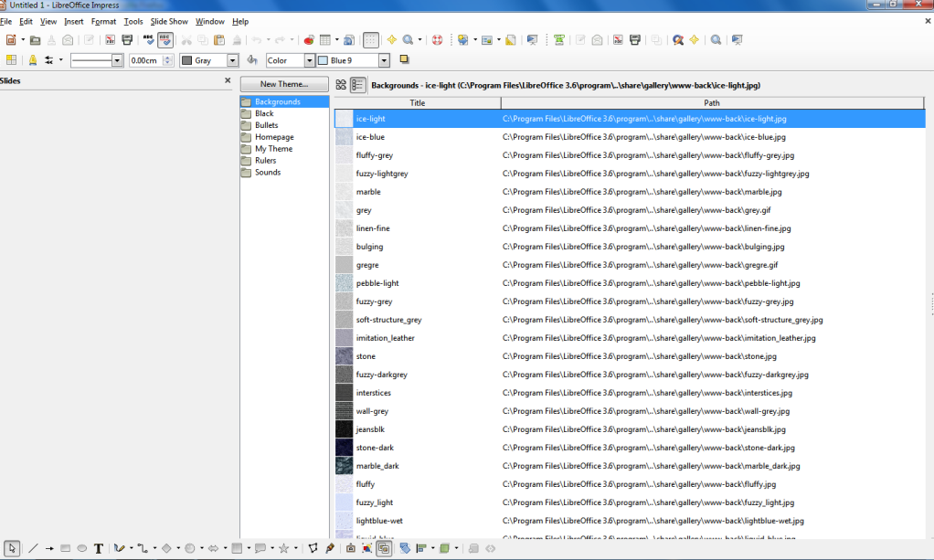The image size is (934, 560).
Task: Click the Find & Replace binoculars icon
Action: tap(678, 40)
